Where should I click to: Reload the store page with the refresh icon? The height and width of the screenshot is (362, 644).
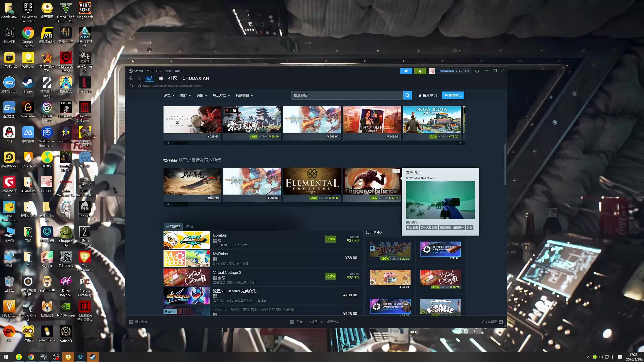(131, 86)
